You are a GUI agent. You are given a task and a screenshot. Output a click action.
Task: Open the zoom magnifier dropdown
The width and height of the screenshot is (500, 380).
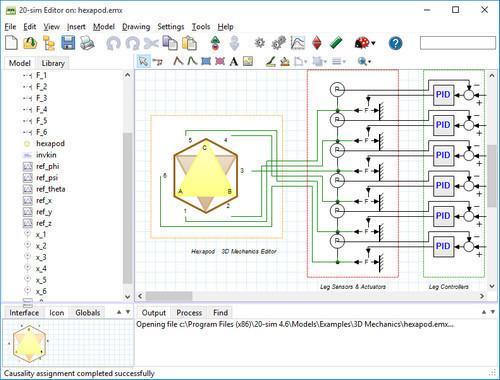(364, 61)
